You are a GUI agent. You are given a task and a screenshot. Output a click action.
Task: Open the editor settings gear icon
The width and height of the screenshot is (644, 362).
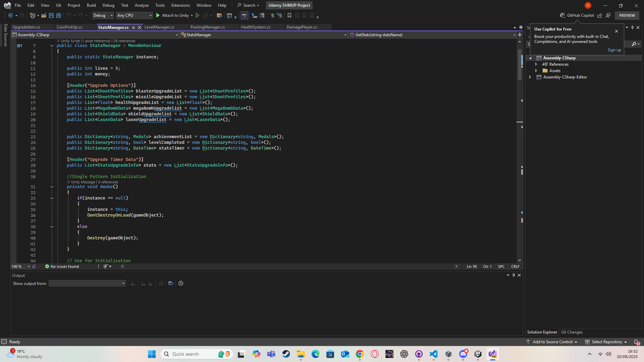click(x=521, y=27)
